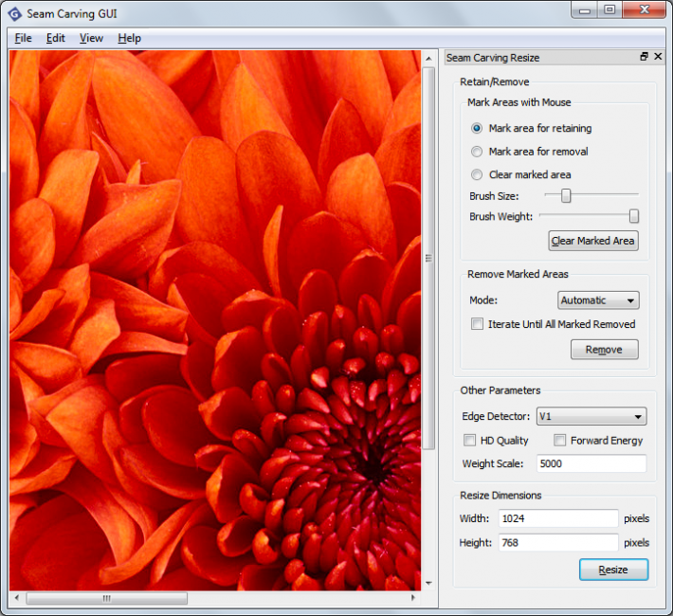673x616 pixels.
Task: Click the Seam Carving GUI app icon
Action: [14, 13]
